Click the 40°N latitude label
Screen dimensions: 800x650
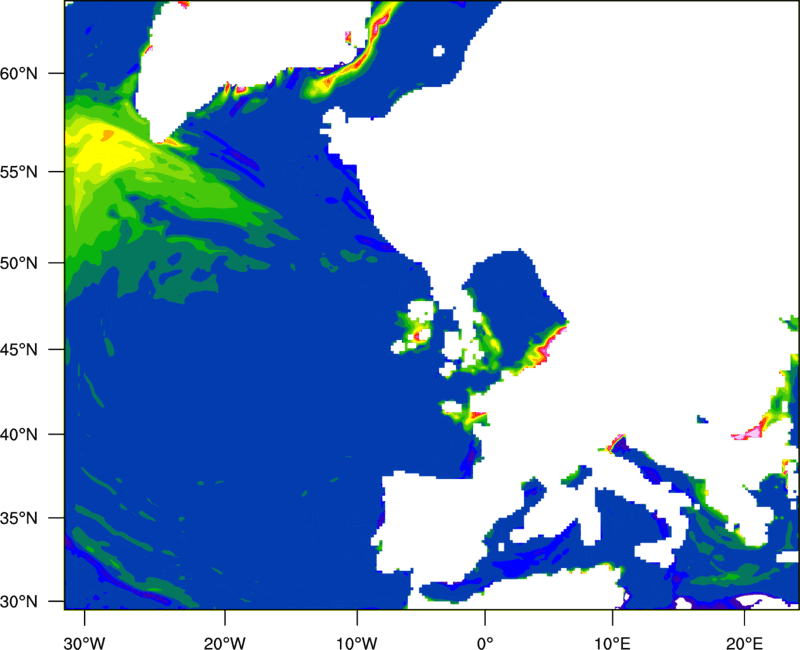coord(19,435)
